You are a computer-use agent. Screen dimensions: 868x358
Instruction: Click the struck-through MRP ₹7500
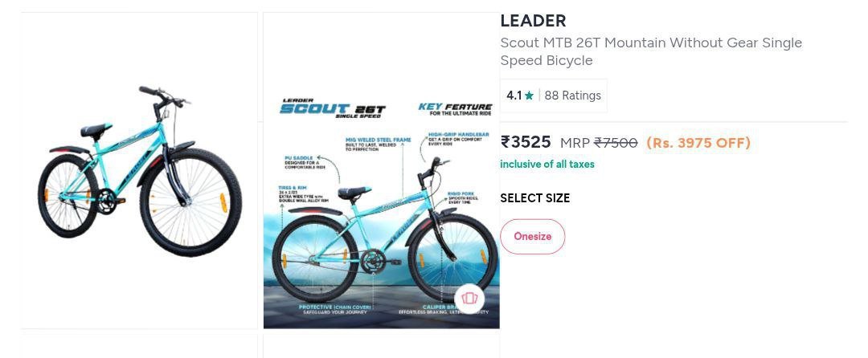point(615,143)
